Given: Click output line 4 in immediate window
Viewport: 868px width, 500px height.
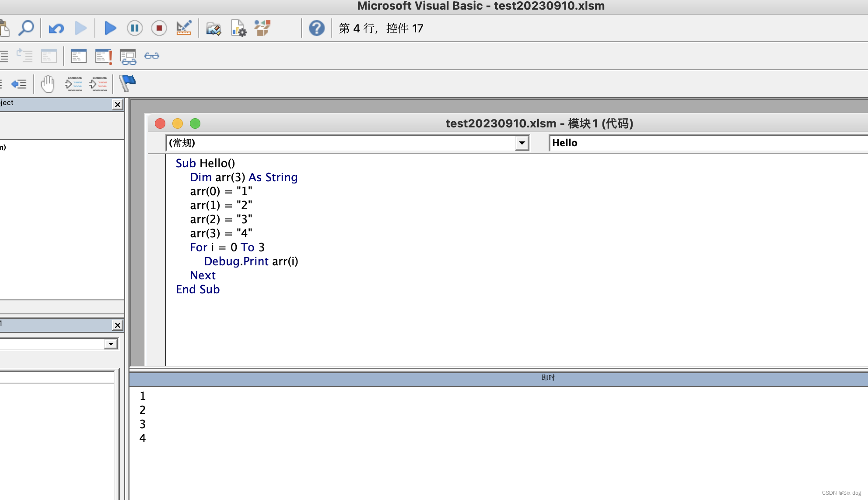Looking at the screenshot, I should (143, 438).
